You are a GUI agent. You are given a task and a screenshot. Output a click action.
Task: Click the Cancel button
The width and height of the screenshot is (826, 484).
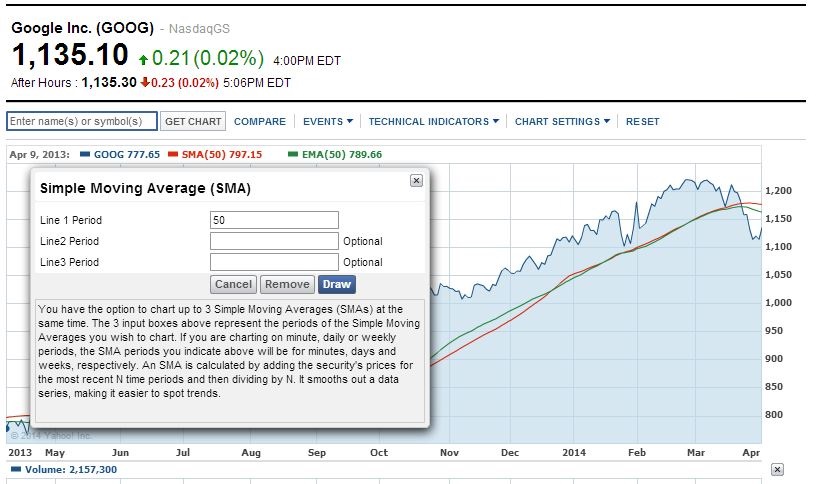click(x=233, y=284)
